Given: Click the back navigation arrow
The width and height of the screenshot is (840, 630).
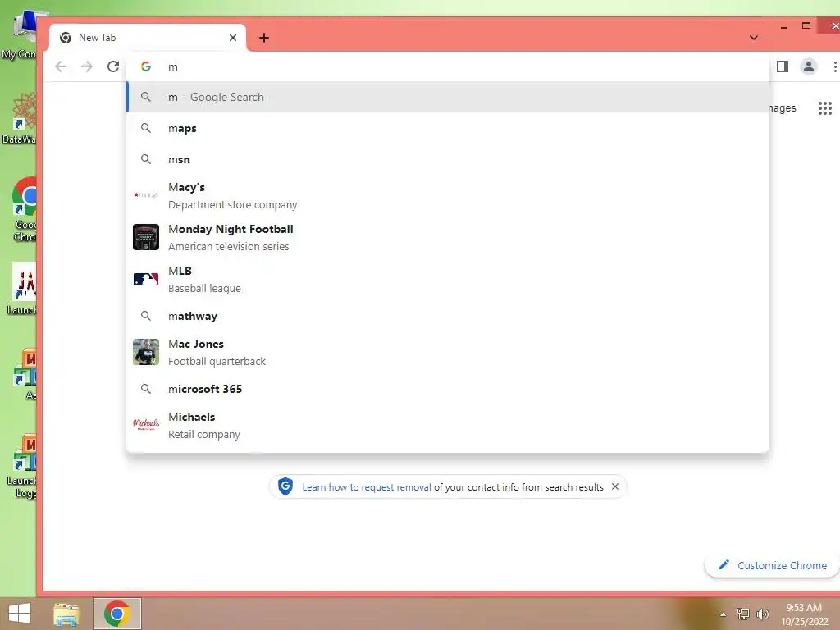Looking at the screenshot, I should click(61, 66).
